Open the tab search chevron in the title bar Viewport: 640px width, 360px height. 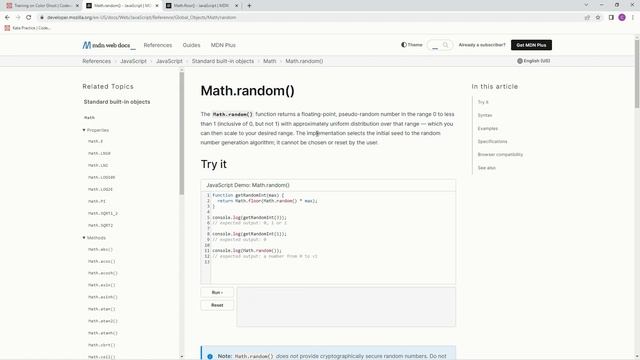pyautogui.click(x=586, y=5)
